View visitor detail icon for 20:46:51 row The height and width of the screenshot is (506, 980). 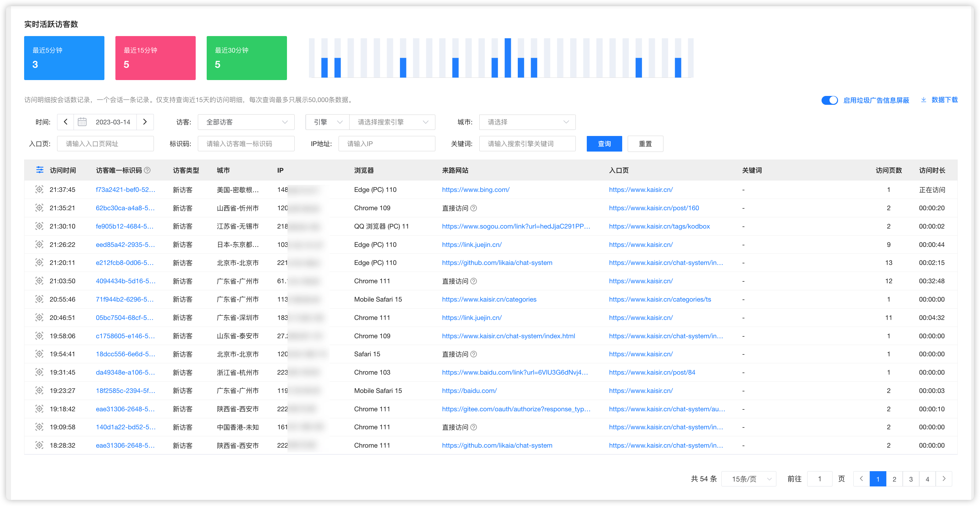pos(39,317)
